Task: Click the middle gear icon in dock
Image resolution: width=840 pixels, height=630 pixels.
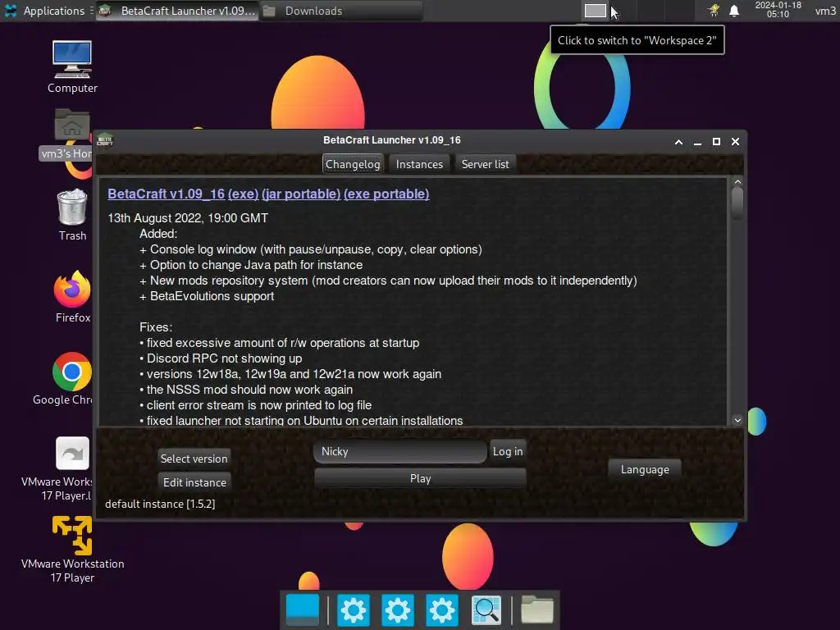Action: [x=398, y=609]
